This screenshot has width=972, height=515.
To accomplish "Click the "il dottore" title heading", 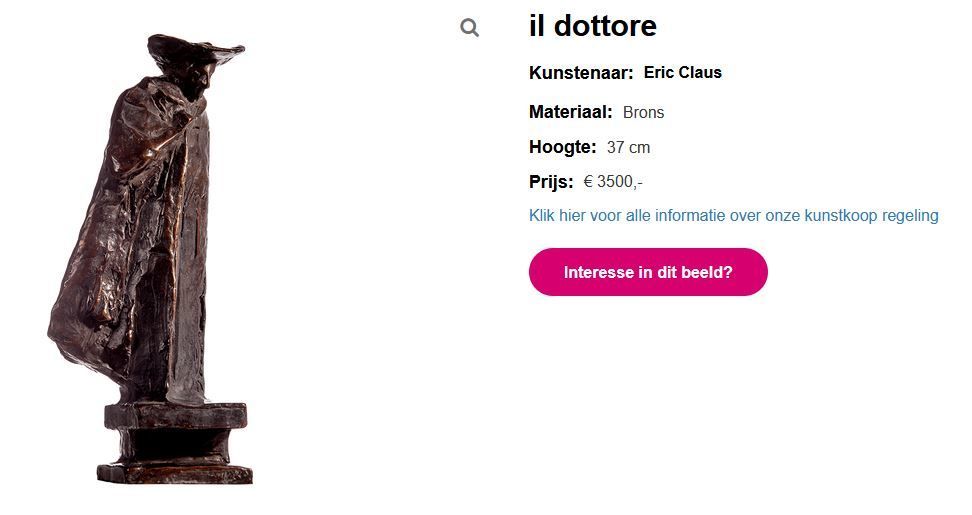I will coord(593,25).
